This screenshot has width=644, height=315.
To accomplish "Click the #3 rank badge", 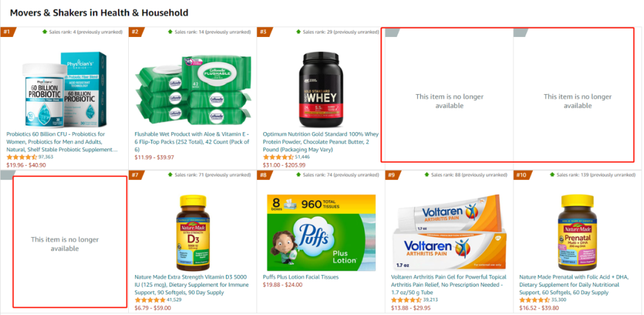I will coord(264,32).
